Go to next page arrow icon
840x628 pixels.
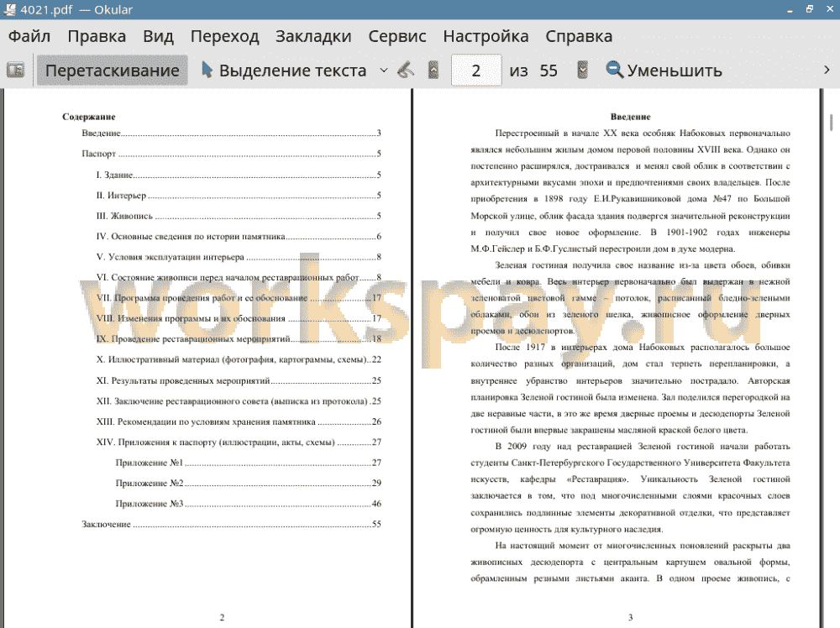click(582, 71)
